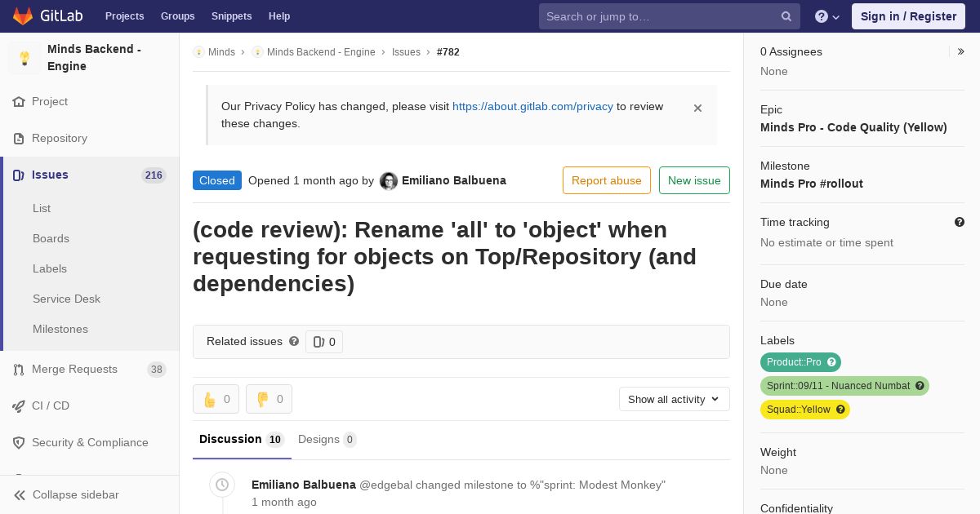Screen dimensions: 980x514
Task: Click the Minds Backend - Engine lightbulb avatar
Action: 24,58
